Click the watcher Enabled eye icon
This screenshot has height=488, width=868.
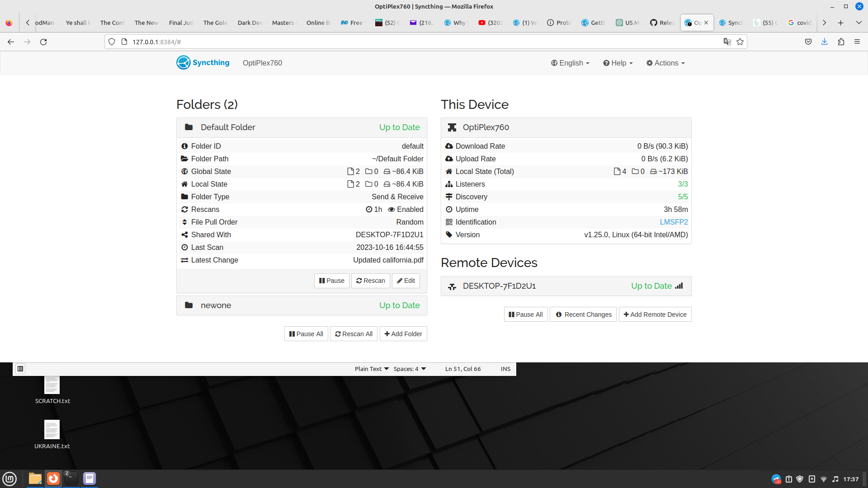pos(391,209)
